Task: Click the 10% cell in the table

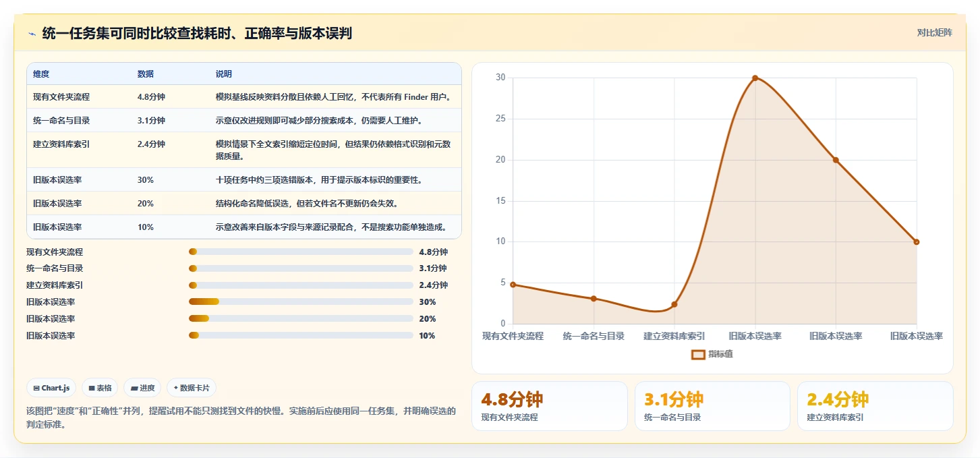Action: 146,227
